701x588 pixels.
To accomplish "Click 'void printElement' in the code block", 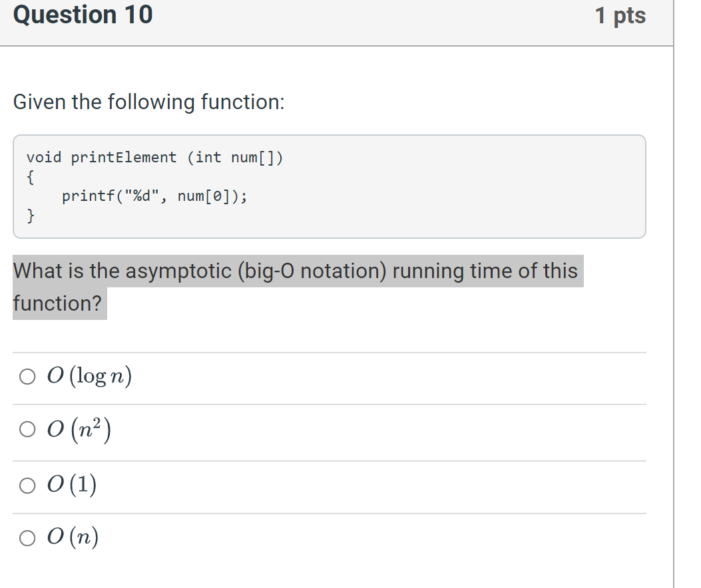I will (x=101, y=158).
